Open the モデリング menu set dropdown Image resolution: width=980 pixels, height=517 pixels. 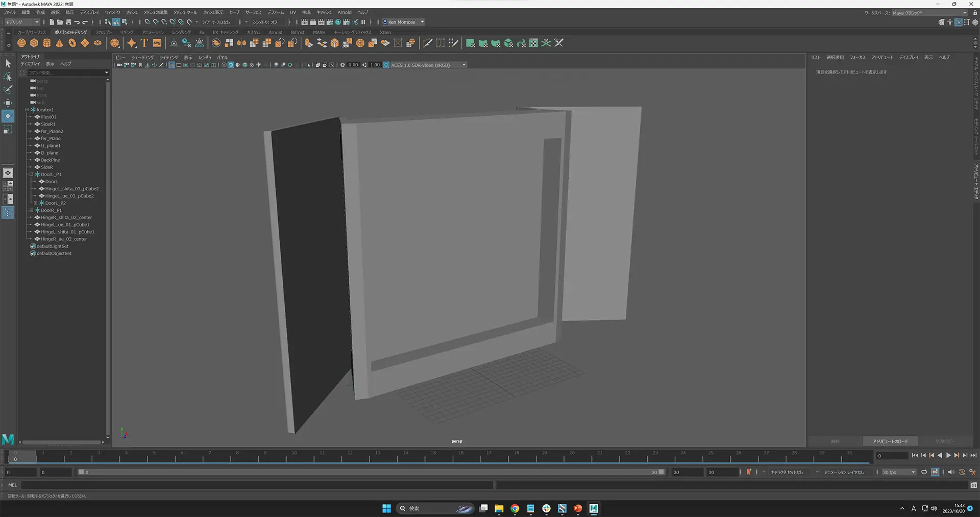click(x=22, y=22)
